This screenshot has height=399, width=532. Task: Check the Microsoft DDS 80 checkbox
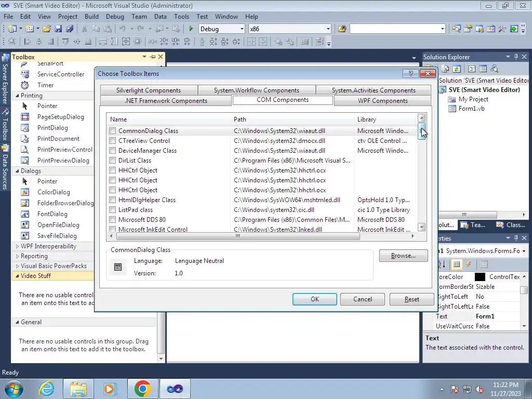pyautogui.click(x=112, y=220)
